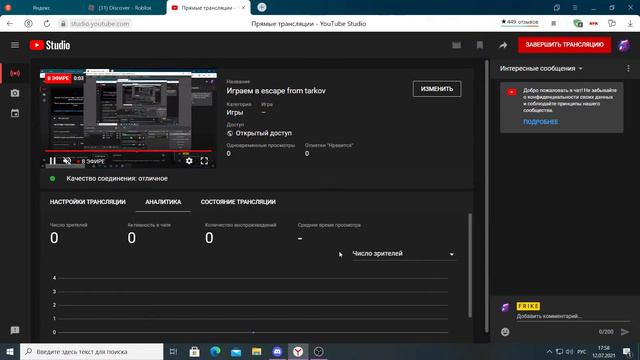
Task: Expand the 'Число зрителей' chart metric dropdown
Action: point(403,254)
